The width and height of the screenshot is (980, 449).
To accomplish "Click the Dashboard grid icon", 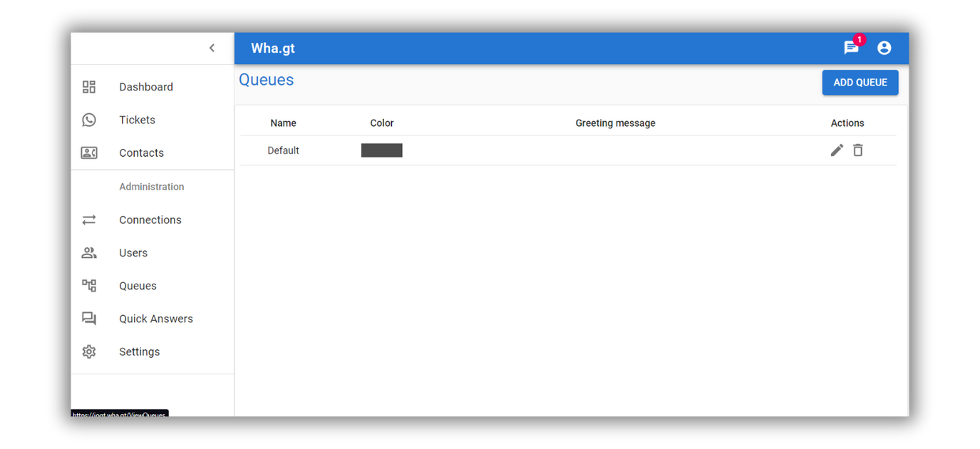I will tap(89, 87).
